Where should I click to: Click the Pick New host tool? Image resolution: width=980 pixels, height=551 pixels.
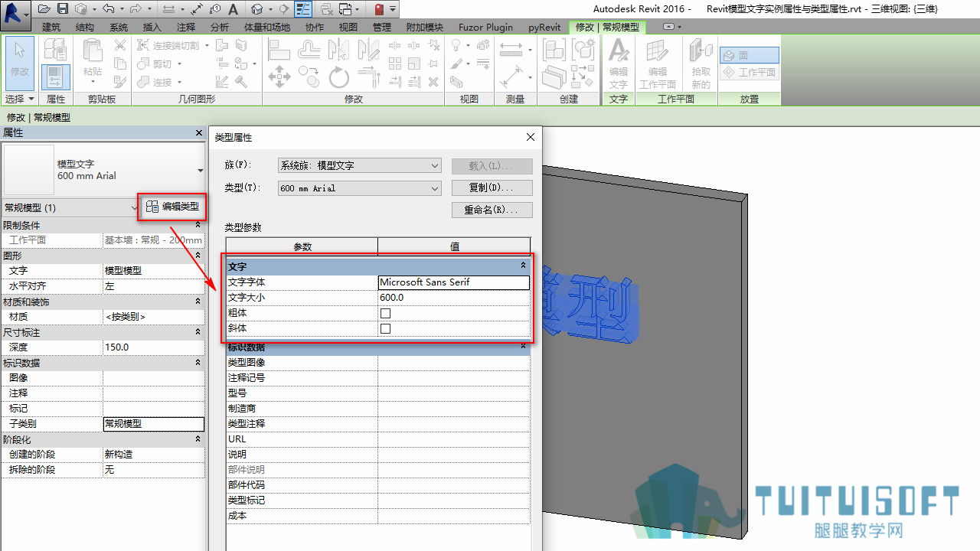point(701,64)
